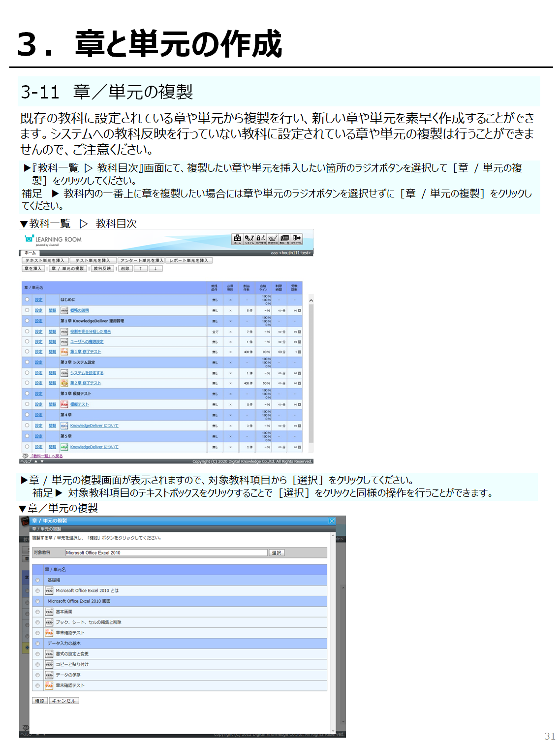Click 選択 button beside 対象教科 field
The width and height of the screenshot is (560, 747).
point(277,552)
